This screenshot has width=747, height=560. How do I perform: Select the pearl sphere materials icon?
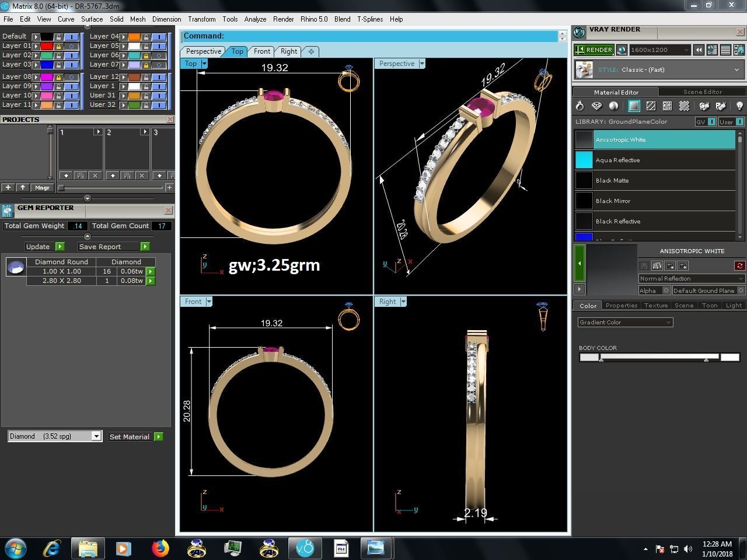pyautogui.click(x=613, y=106)
